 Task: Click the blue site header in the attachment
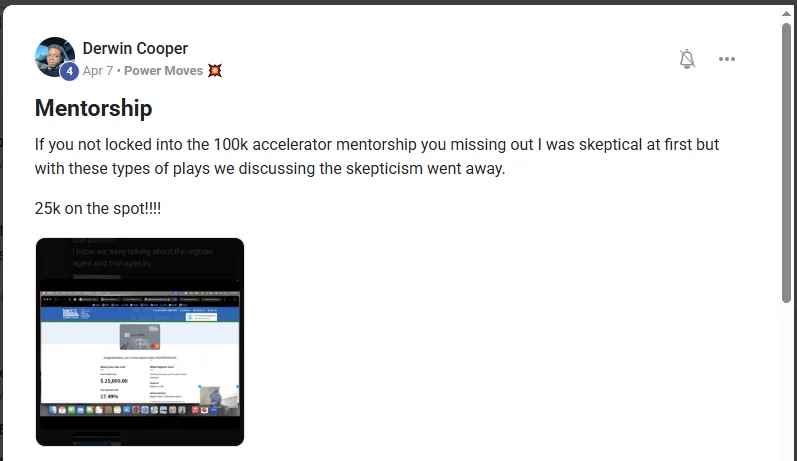[140, 314]
